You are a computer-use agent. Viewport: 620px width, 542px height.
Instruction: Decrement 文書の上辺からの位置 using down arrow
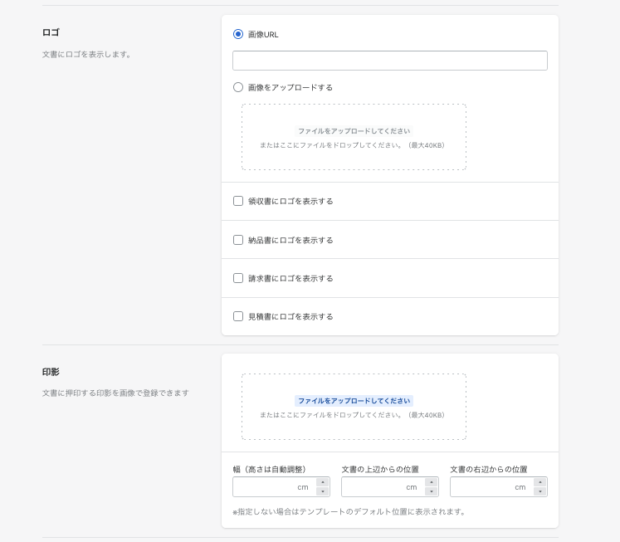pyautogui.click(x=431, y=492)
